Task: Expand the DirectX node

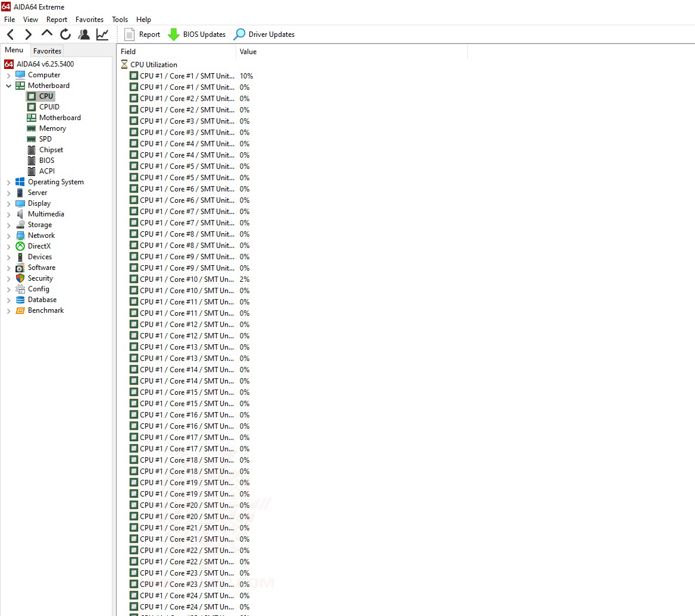Action: pos(8,247)
